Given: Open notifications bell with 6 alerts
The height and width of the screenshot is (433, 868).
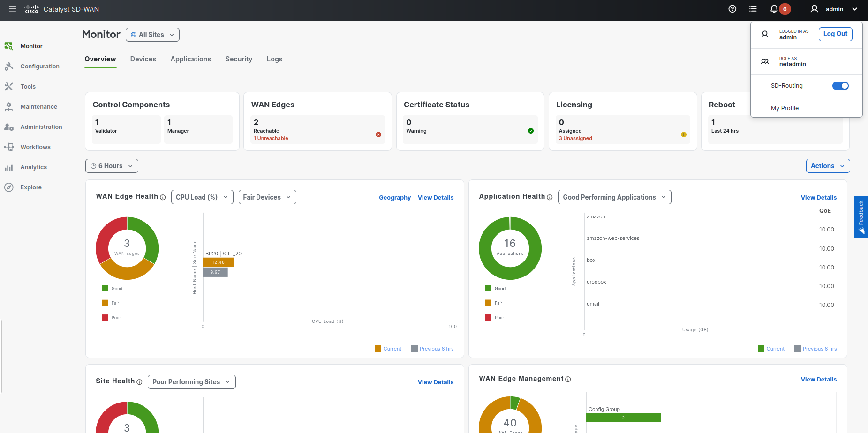Looking at the screenshot, I should (774, 9).
